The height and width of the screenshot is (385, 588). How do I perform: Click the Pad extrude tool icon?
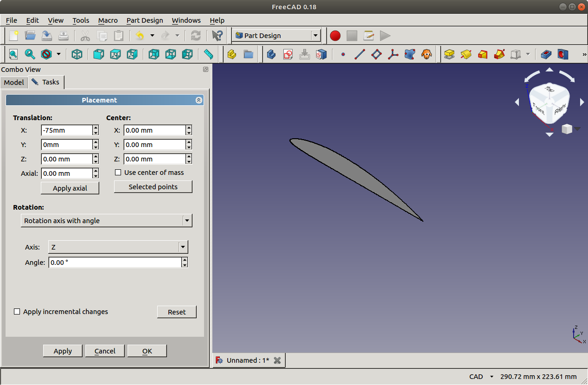click(449, 54)
